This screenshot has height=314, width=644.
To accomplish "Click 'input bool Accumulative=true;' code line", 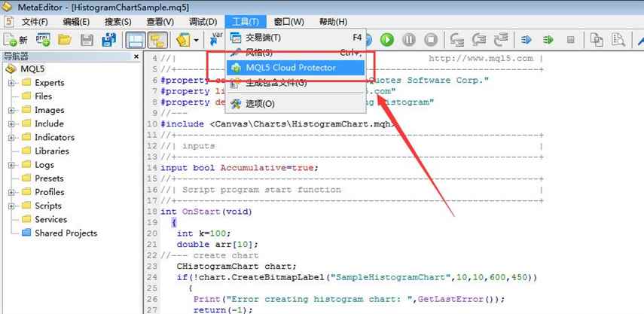I will tap(240, 168).
